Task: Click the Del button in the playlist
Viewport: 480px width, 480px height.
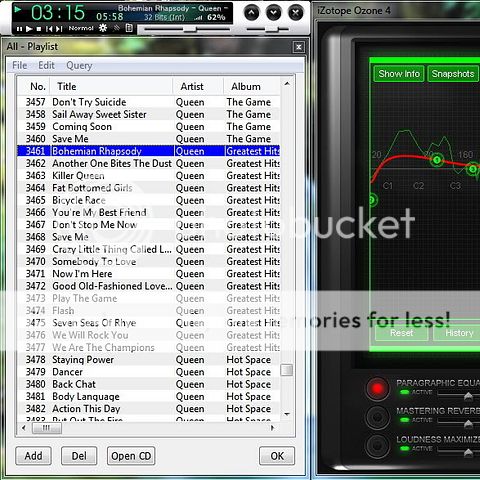Action: pos(79,456)
